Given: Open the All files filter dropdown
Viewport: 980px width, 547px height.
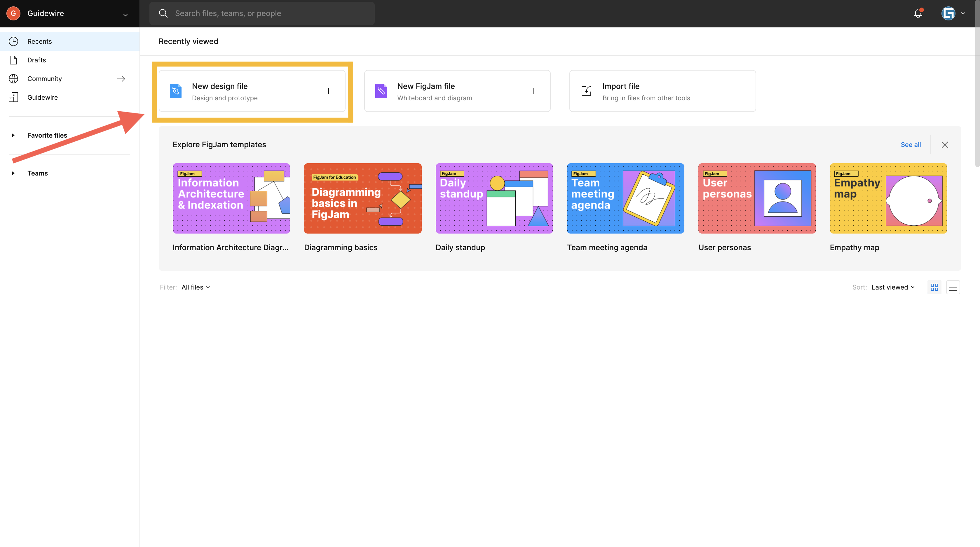Looking at the screenshot, I should [196, 287].
